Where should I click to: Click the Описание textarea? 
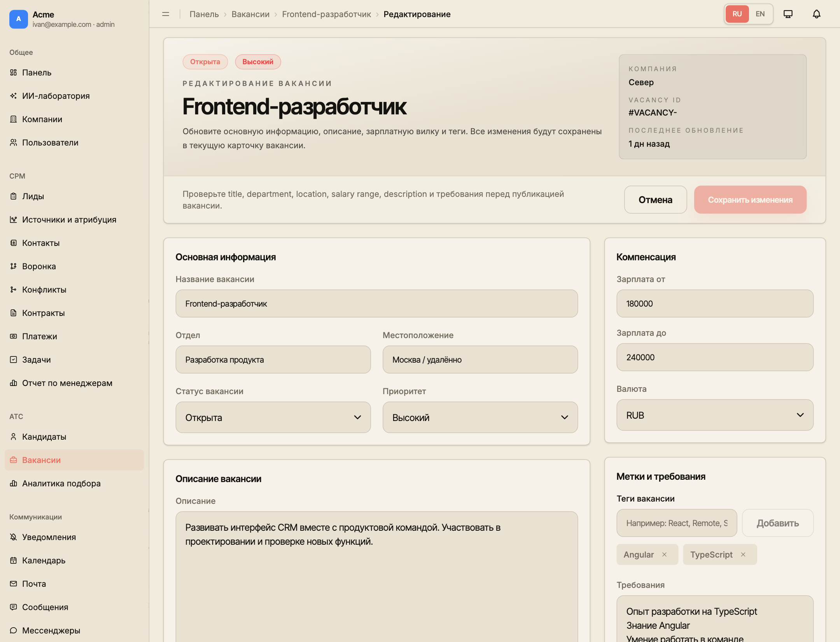[376, 577]
